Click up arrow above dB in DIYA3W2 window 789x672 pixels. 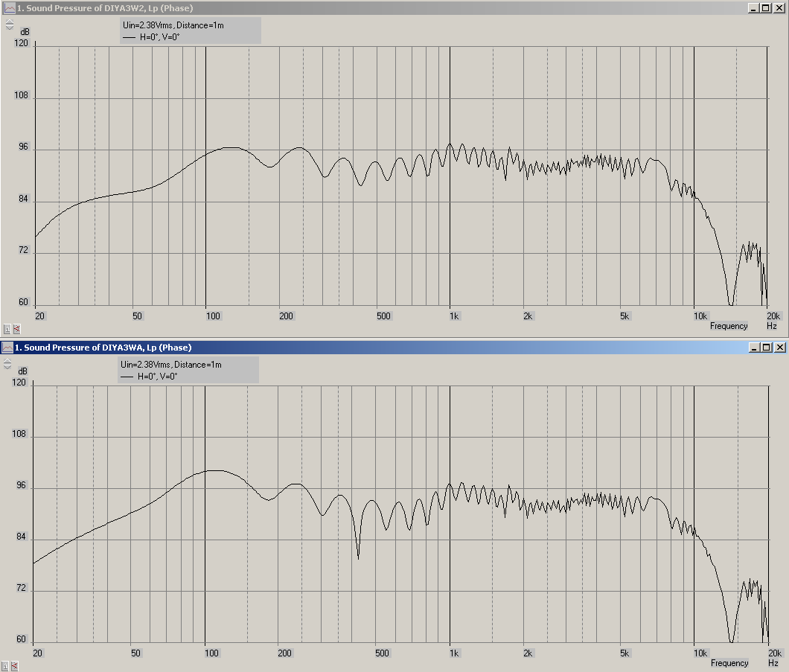point(10,22)
